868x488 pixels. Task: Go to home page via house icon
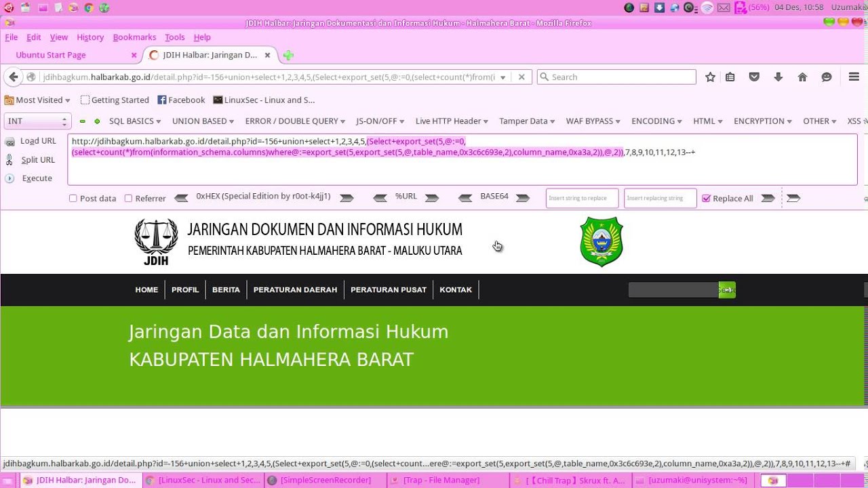coord(802,77)
